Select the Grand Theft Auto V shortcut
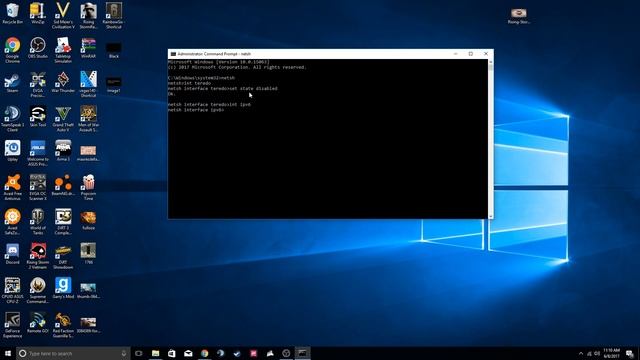This screenshot has height=360, width=640. [63, 119]
